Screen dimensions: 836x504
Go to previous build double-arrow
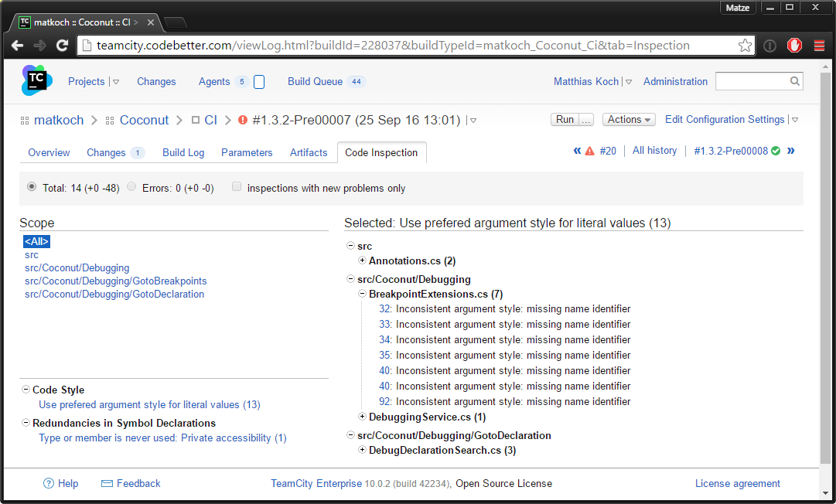pyautogui.click(x=577, y=151)
